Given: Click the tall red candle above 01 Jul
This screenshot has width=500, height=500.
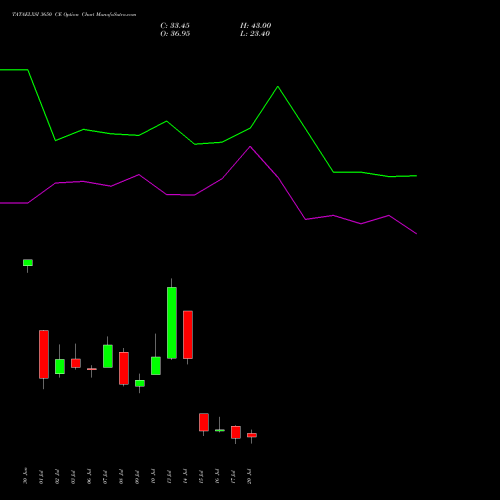Looking at the screenshot, I should coord(44,354).
